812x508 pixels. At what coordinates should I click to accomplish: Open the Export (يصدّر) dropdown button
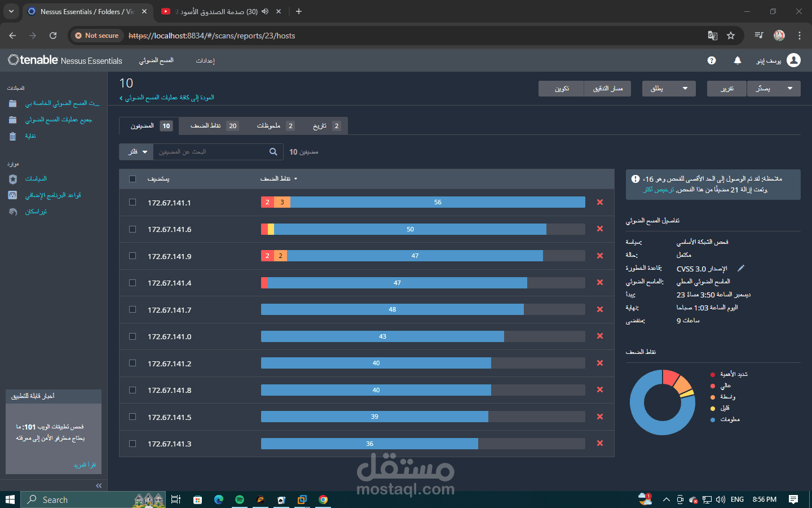774,89
